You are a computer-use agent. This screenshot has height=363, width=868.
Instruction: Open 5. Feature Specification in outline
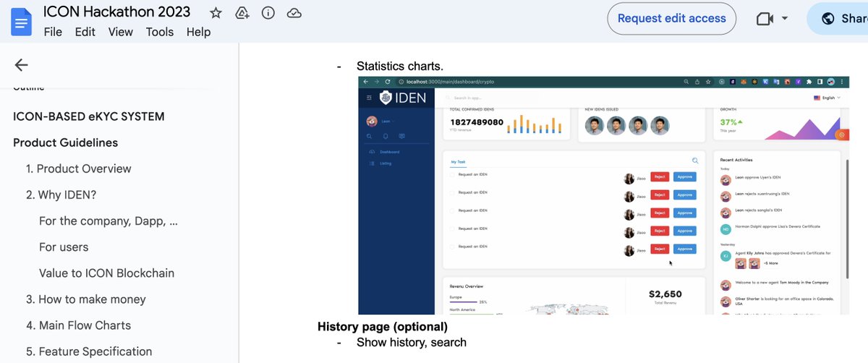click(89, 351)
